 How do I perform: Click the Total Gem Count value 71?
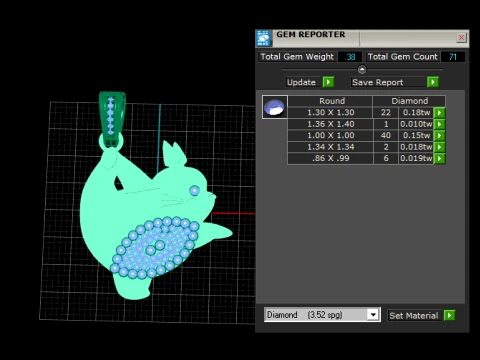click(452, 57)
